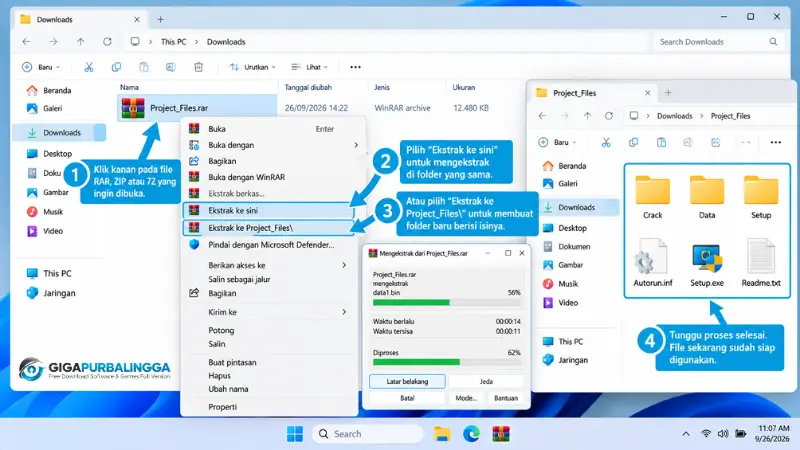Open File Explorer from the taskbar
Image resolution: width=800 pixels, height=450 pixels.
442,434
